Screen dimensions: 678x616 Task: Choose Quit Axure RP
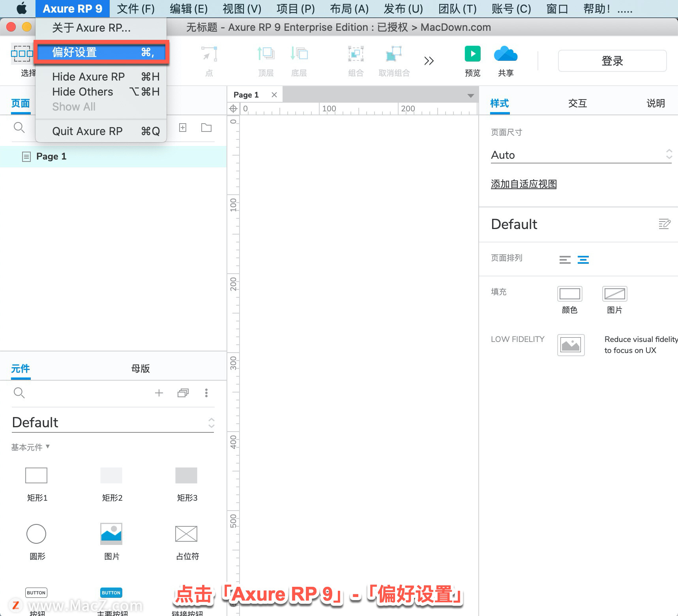point(102,131)
